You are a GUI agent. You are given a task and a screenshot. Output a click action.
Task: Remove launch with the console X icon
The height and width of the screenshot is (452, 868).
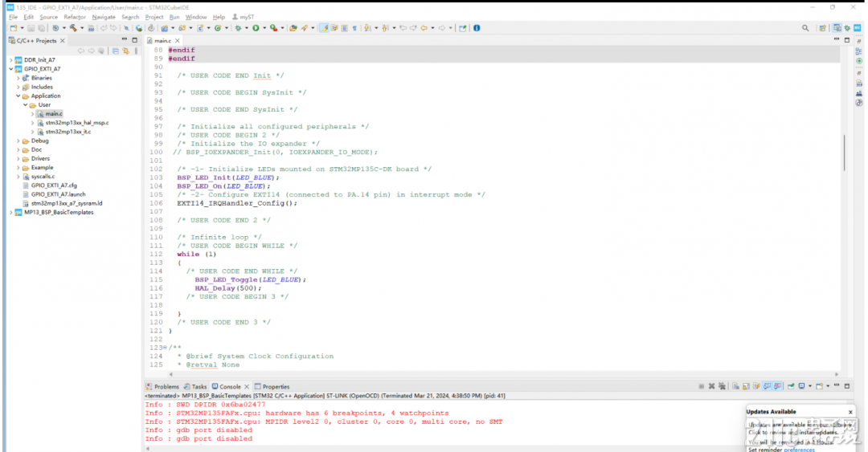click(711, 386)
